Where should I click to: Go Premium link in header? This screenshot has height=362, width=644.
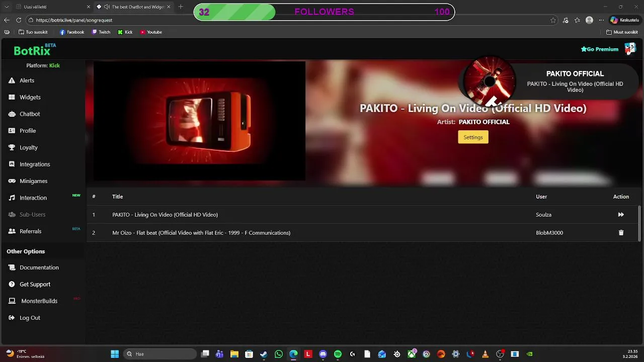(600, 49)
